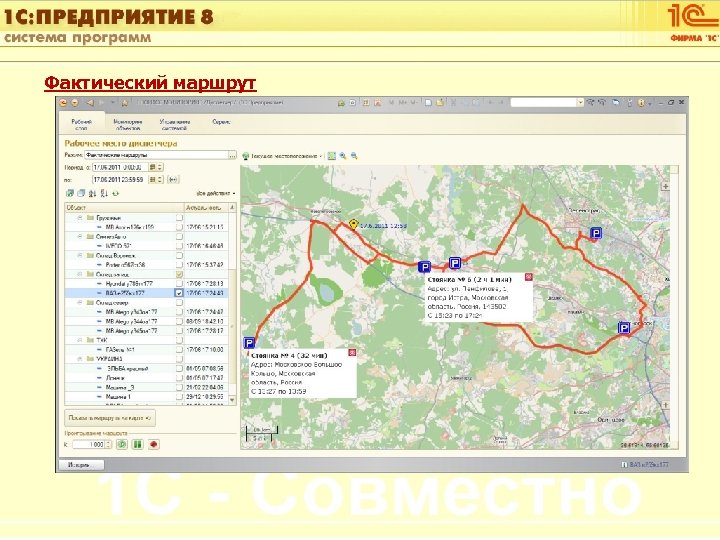Open calendar picker for period start date

click(153, 167)
